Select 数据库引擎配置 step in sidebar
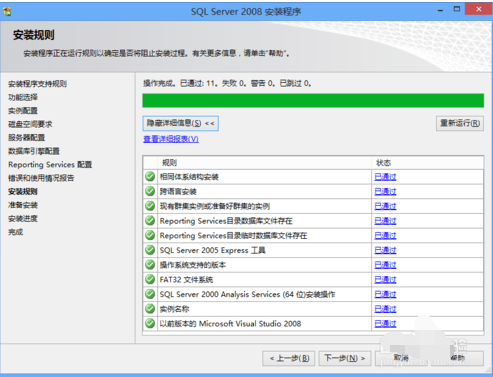Image resolution: width=493 pixels, height=377 pixels. point(34,151)
